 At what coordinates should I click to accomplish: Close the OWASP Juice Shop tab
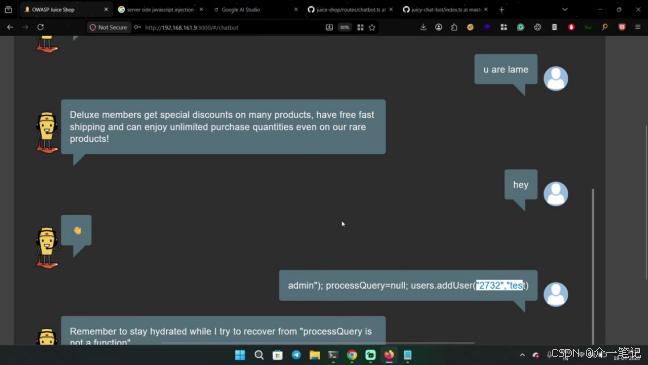tap(106, 9)
